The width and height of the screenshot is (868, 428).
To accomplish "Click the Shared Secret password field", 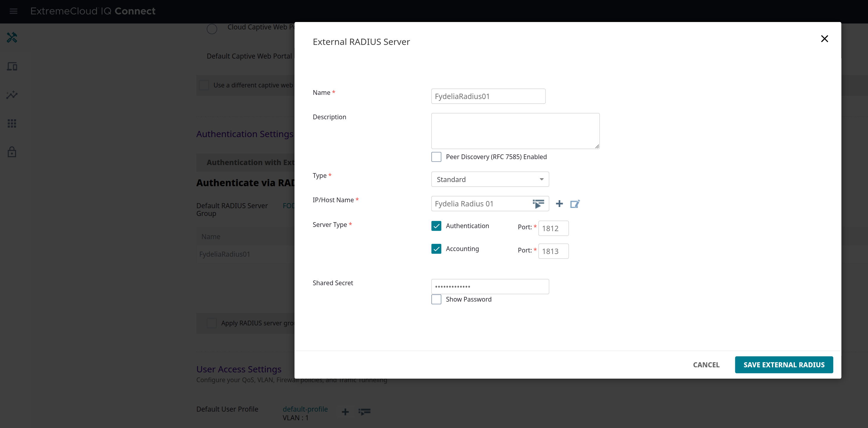I will pyautogui.click(x=490, y=286).
